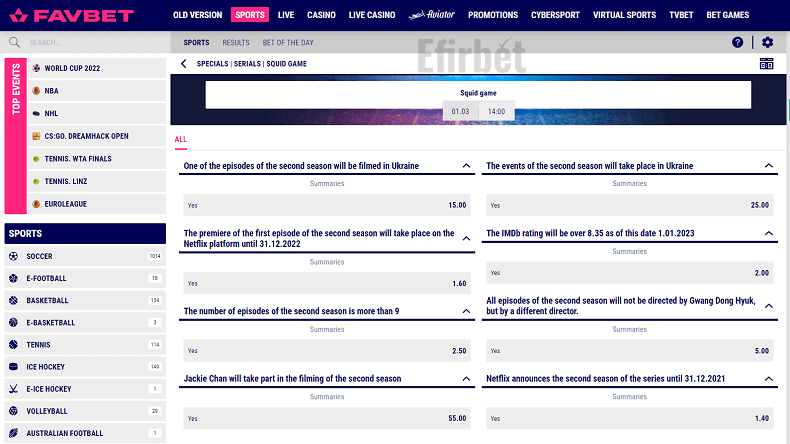This screenshot has height=444, width=790.
Task: Open Promotions page
Action: (493, 15)
